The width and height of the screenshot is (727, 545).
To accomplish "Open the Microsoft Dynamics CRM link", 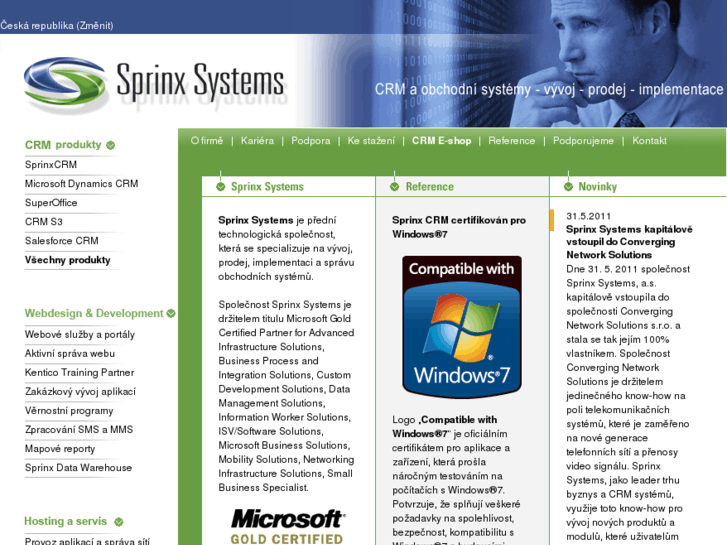I will (x=82, y=184).
